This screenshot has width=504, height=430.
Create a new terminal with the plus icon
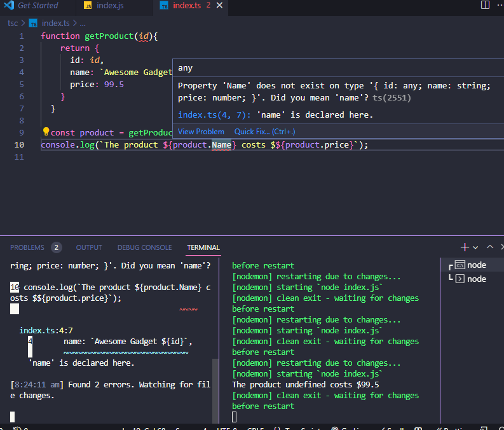pyautogui.click(x=465, y=247)
